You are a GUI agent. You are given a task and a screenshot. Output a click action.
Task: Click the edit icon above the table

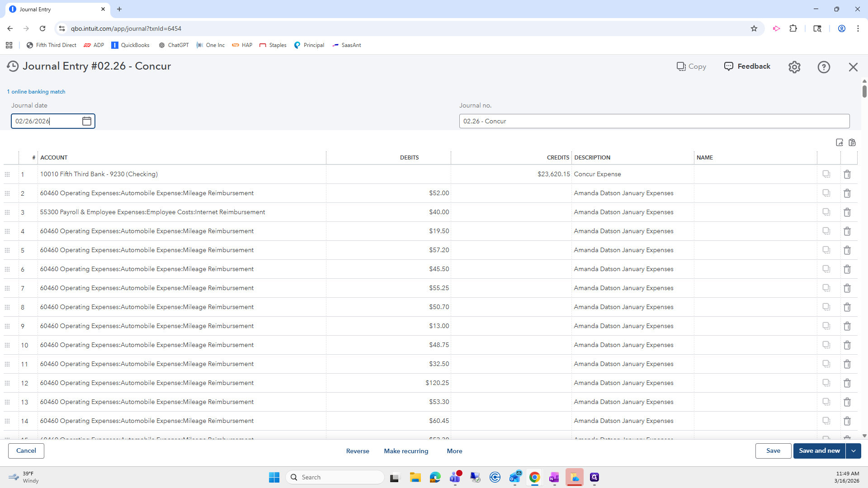pos(840,143)
